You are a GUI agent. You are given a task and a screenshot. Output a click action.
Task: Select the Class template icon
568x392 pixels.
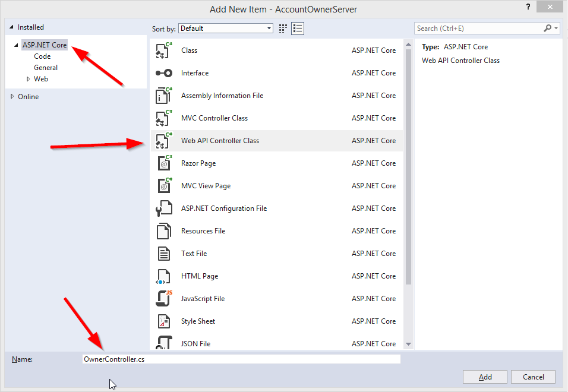(163, 51)
